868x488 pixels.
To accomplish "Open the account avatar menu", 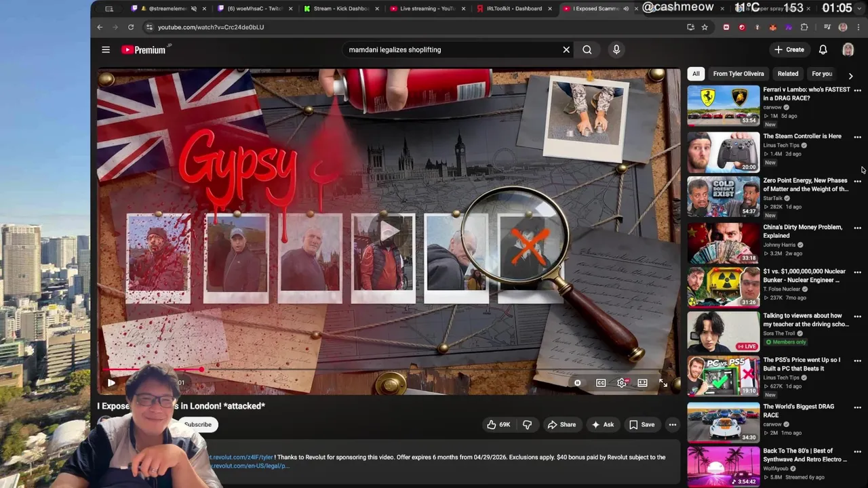I will click(x=848, y=49).
